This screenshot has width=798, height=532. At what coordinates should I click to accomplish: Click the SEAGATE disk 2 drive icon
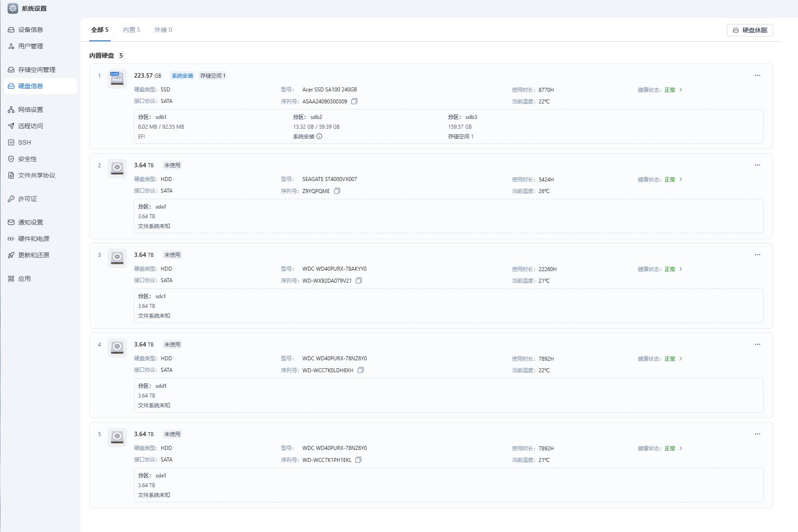117,169
